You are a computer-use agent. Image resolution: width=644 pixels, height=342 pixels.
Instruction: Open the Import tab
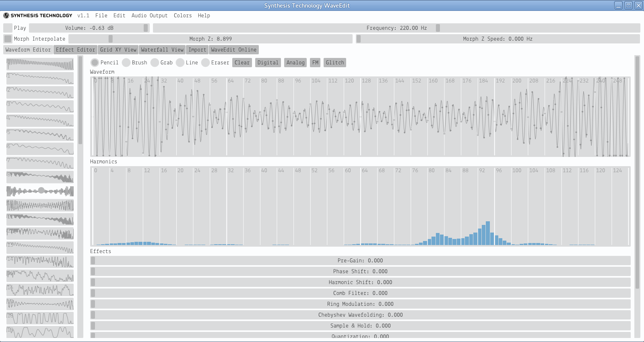[197, 49]
